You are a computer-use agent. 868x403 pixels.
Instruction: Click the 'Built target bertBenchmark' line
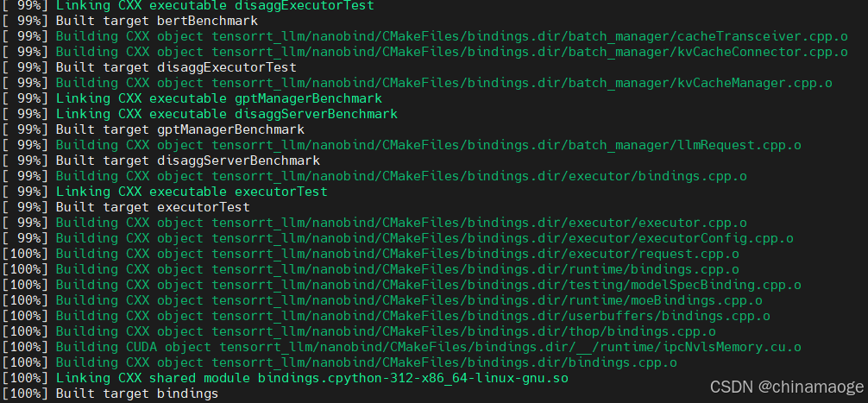click(130, 21)
